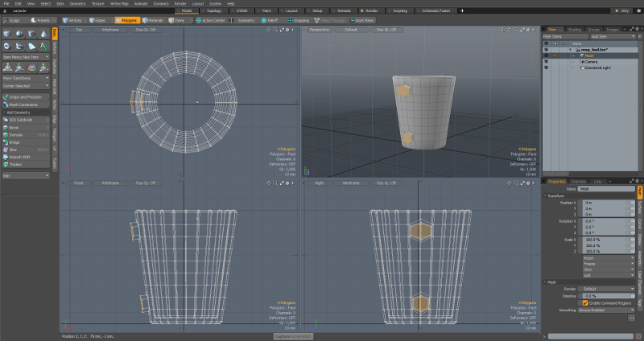The width and height of the screenshot is (644, 341).
Task: Apply the Thicken tool
Action: click(15, 165)
